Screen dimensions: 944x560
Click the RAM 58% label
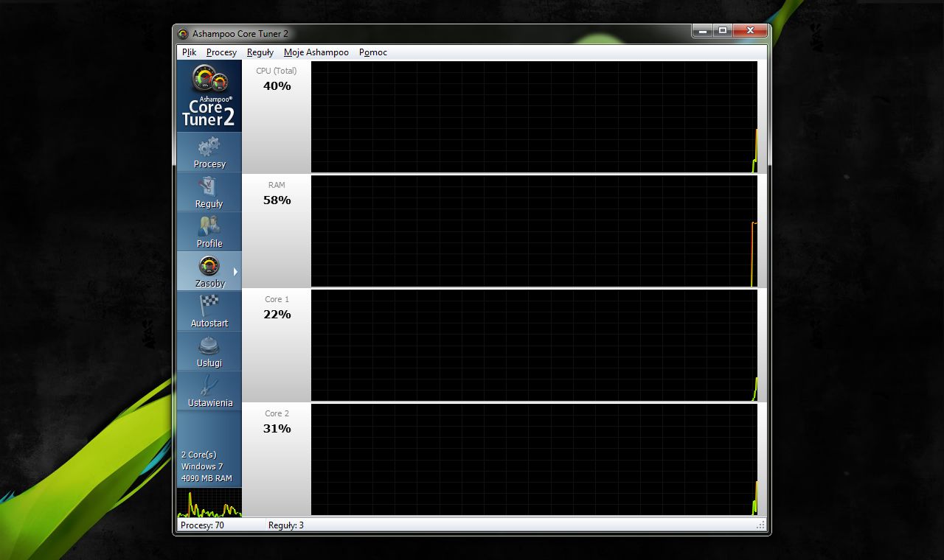pos(277,194)
